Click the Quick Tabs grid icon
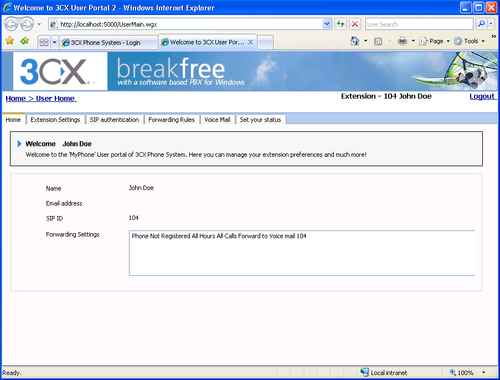The height and width of the screenshot is (380, 500). point(44,42)
